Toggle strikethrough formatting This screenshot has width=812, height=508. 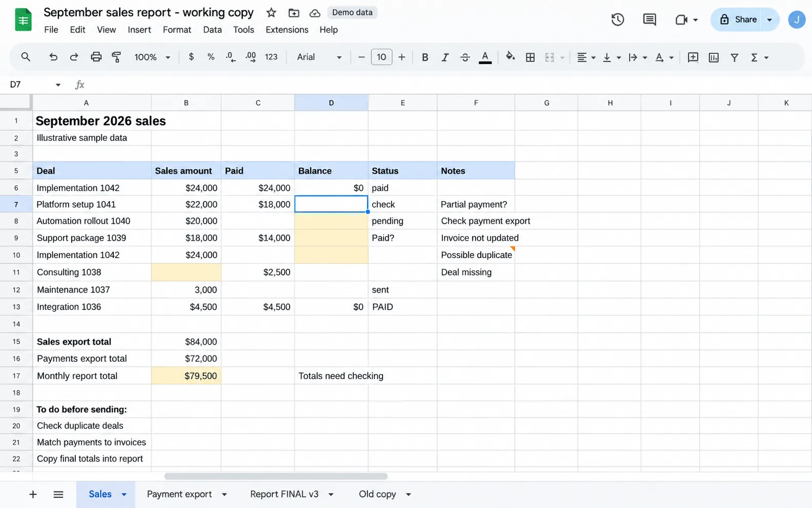tap(465, 57)
